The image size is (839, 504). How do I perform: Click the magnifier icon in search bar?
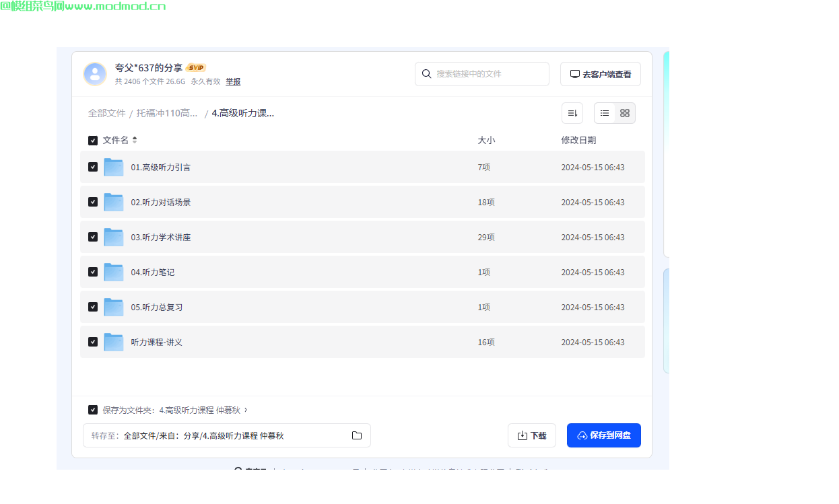tap(426, 74)
